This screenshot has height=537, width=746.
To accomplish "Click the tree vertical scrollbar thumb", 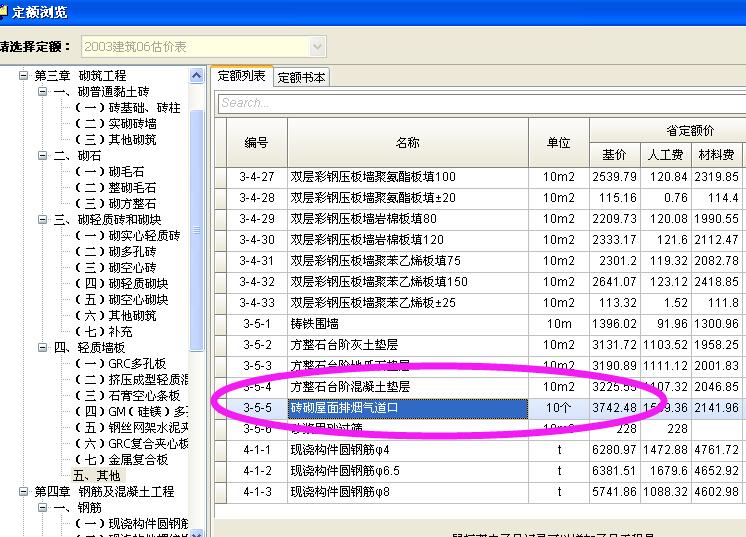I will coord(196,231).
